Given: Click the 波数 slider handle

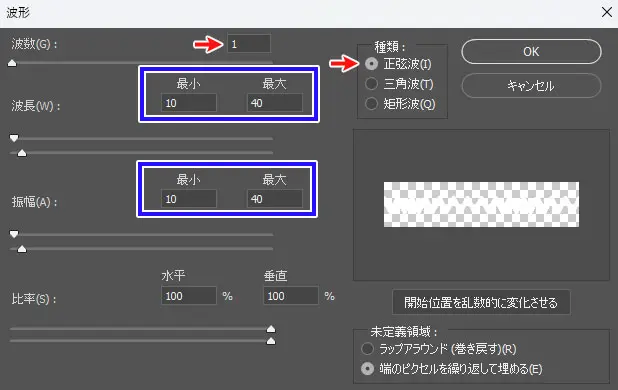Looking at the screenshot, I should tap(12, 63).
